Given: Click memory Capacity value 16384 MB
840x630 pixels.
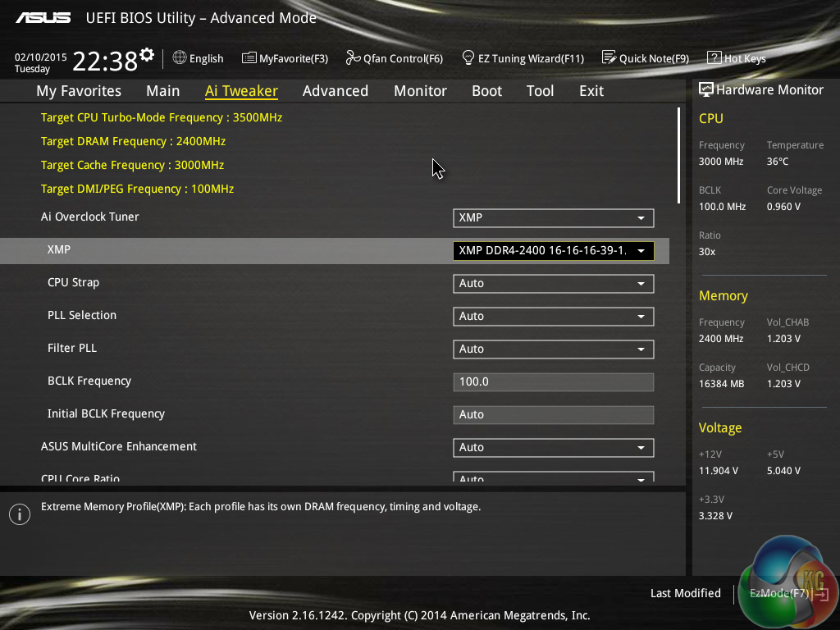Looking at the screenshot, I should coord(722,384).
